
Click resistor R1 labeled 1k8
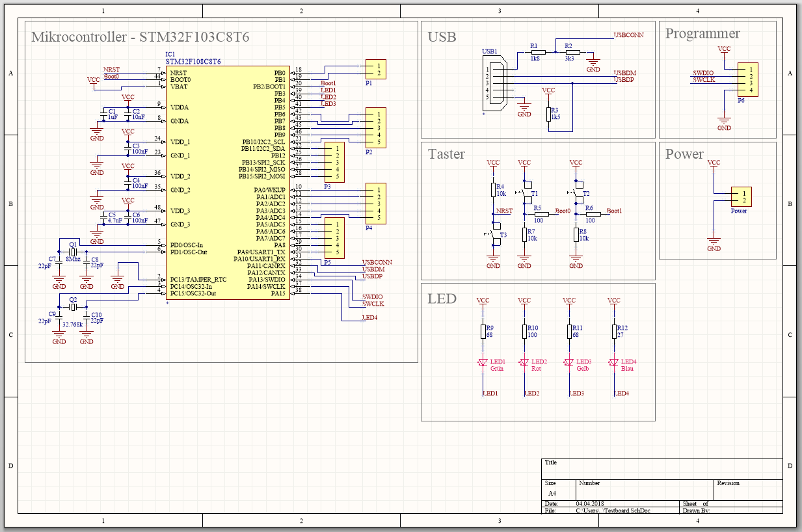[x=538, y=53]
